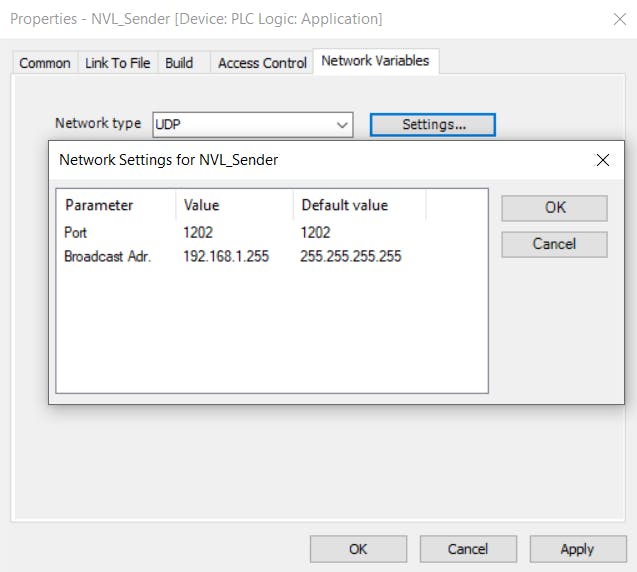This screenshot has width=637, height=572.
Task: Click Cancel in Network Settings dialog
Action: pyautogui.click(x=554, y=244)
